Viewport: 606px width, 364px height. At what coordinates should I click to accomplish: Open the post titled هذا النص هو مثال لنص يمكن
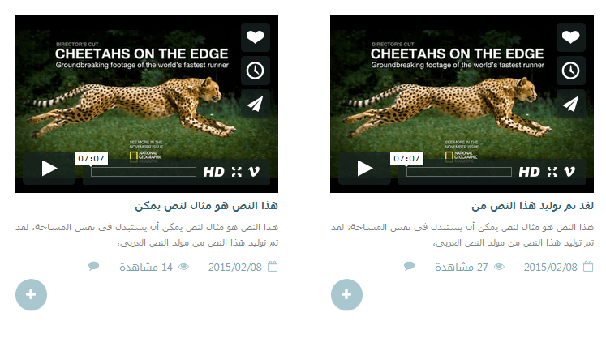(206, 206)
